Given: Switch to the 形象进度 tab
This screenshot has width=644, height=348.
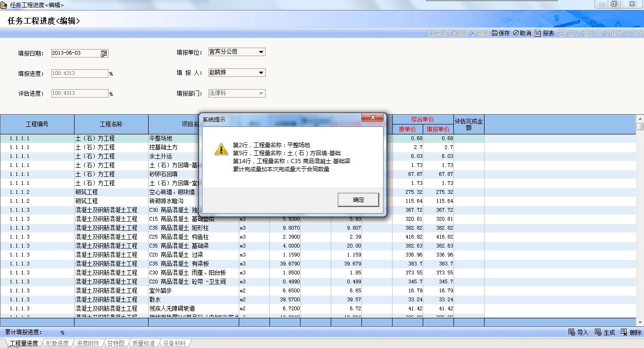Looking at the screenshot, I should coord(57,344).
